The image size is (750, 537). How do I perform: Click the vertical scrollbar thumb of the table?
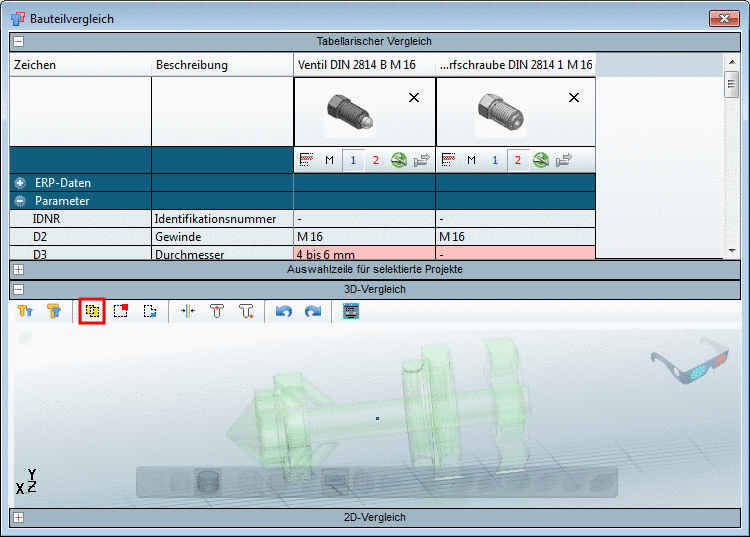pyautogui.click(x=731, y=84)
